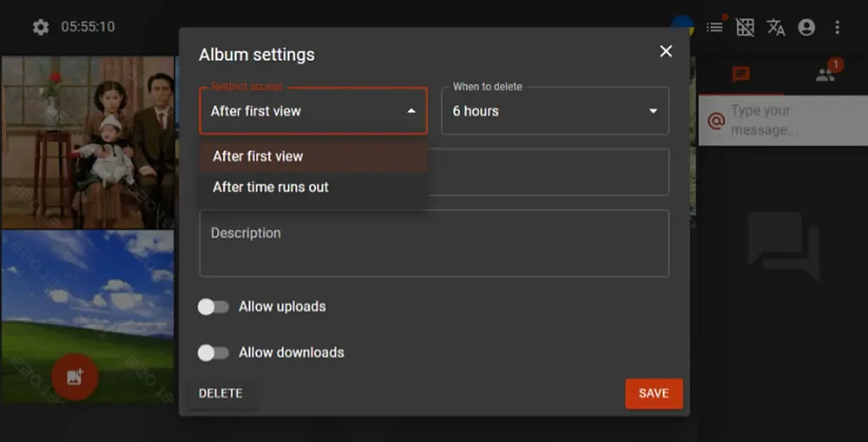This screenshot has width=868, height=442.
Task: Toggle the grid-off icon
Action: tap(744, 27)
